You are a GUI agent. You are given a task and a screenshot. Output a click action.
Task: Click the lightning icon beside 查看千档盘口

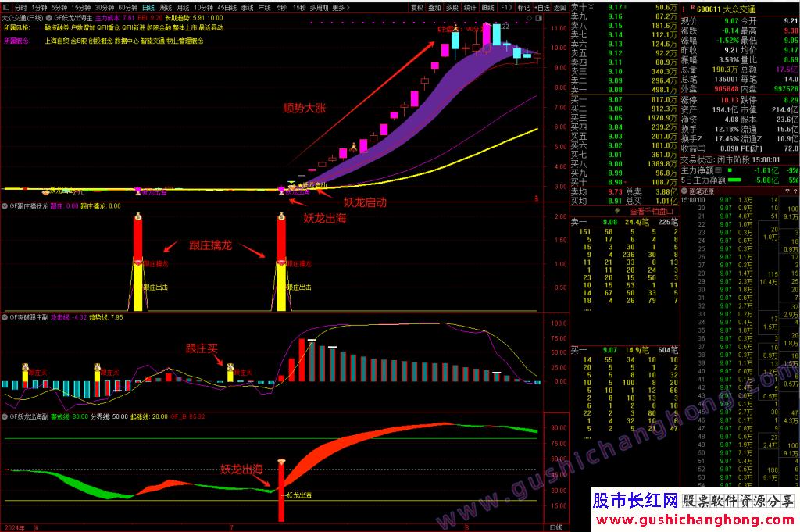tap(617, 211)
